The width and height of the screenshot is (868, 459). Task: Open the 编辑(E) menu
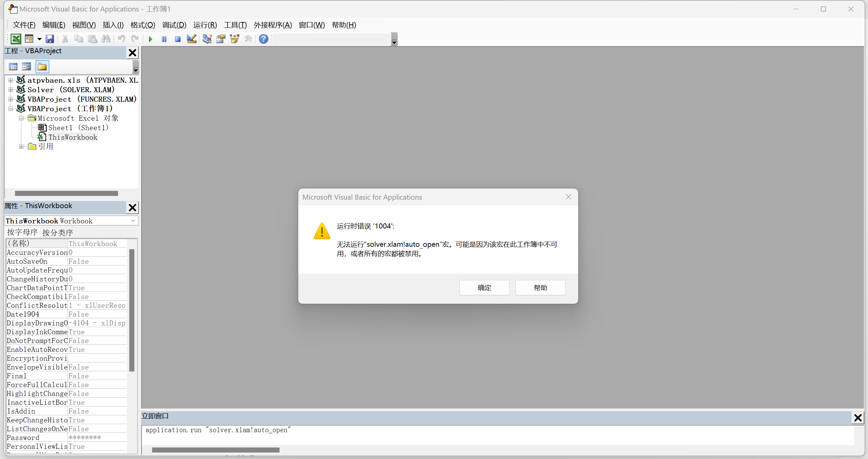(x=54, y=25)
